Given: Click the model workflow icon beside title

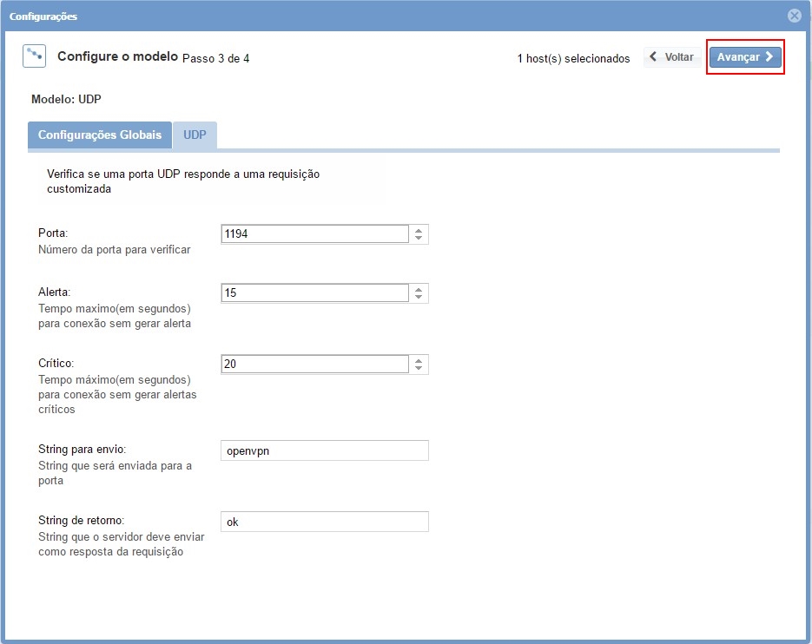Looking at the screenshot, I should point(34,56).
